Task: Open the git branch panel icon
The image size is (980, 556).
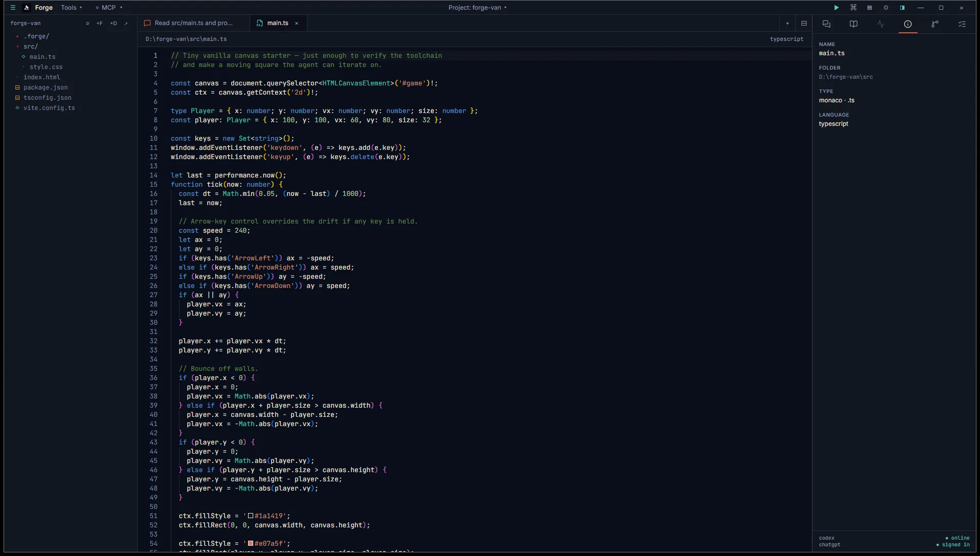Action: [935, 24]
